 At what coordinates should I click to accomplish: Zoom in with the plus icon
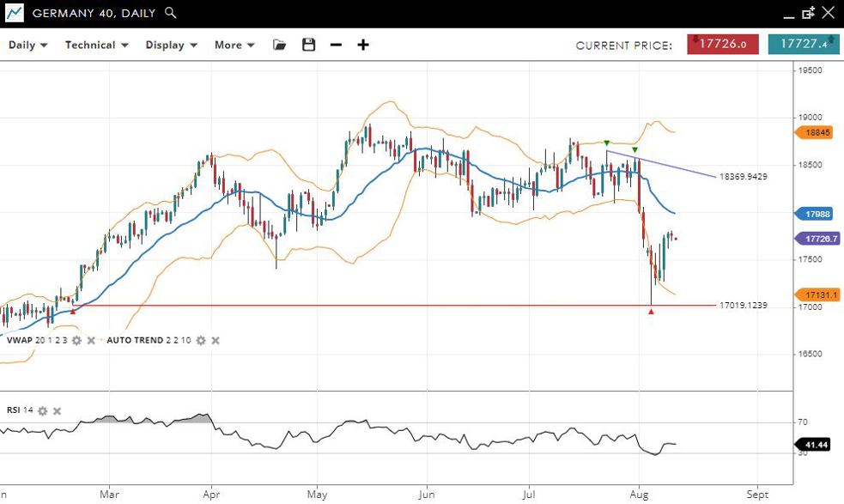(363, 45)
